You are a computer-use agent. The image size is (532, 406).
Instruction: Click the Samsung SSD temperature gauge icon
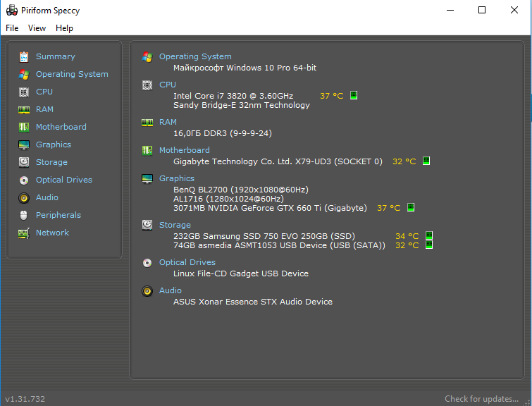pos(429,236)
